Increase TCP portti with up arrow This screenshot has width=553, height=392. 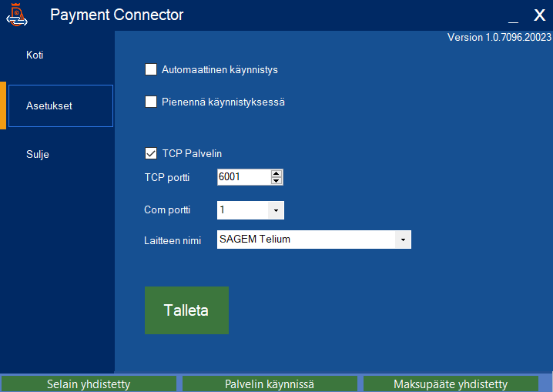click(276, 174)
